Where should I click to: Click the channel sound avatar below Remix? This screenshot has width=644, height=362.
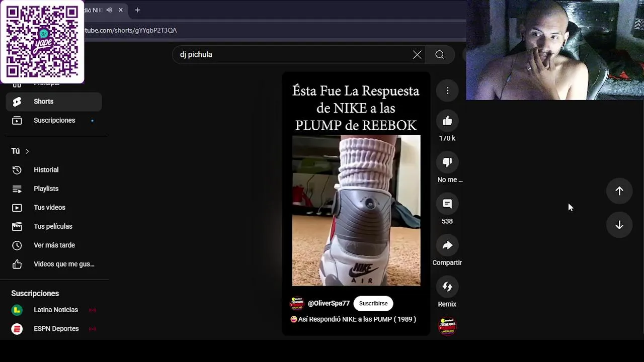[447, 326]
